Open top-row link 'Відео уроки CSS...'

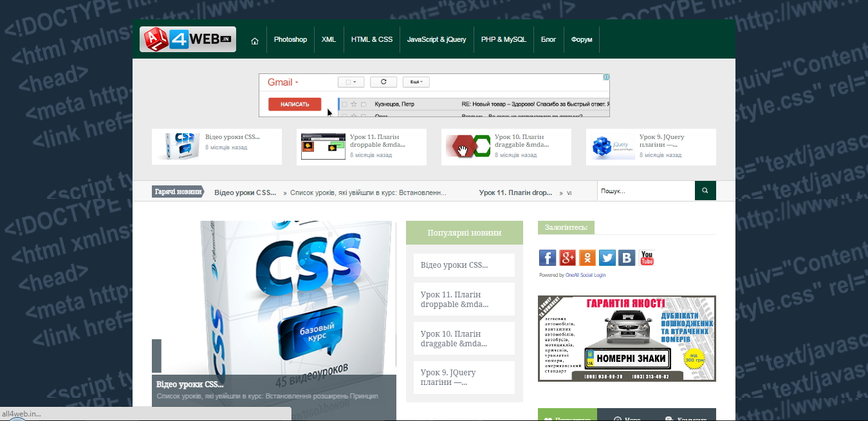232,137
